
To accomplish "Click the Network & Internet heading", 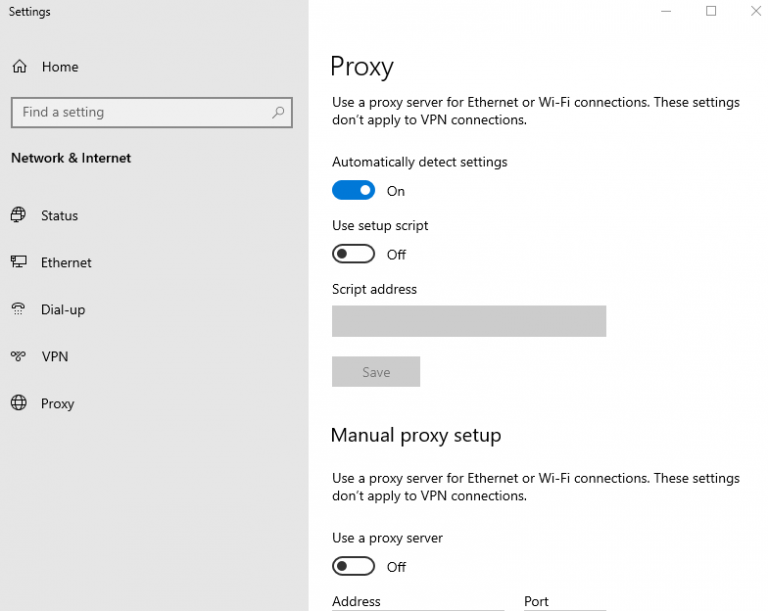I will (x=71, y=158).
